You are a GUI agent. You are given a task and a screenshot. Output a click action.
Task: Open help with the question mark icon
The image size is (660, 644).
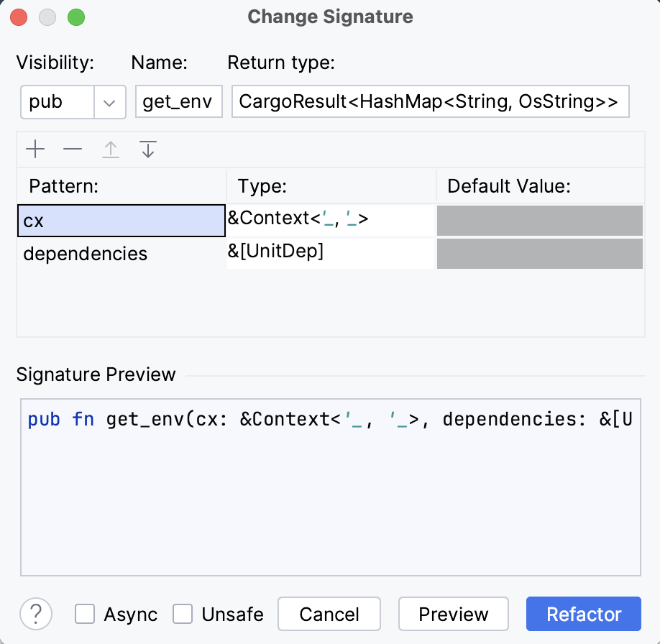36,615
